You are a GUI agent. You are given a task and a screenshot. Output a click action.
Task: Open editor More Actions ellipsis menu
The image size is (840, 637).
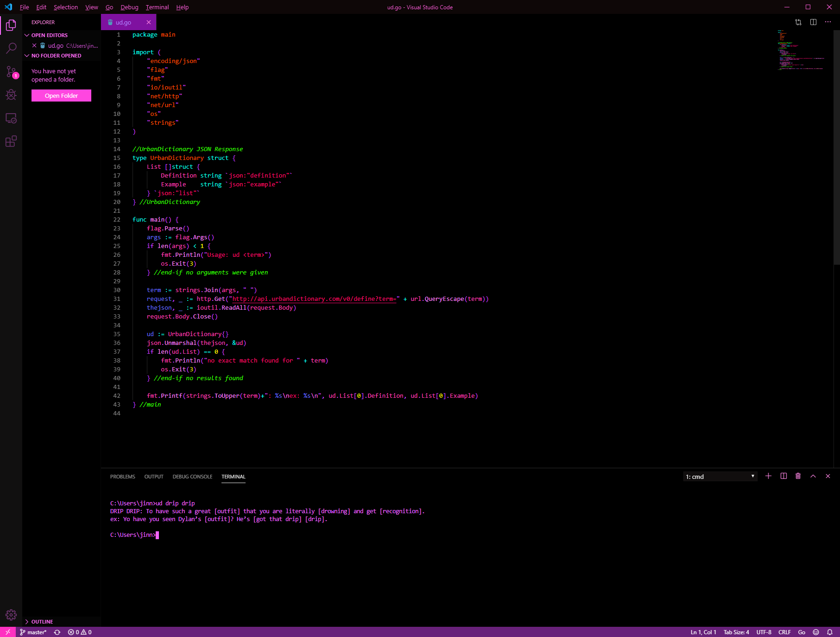(x=828, y=22)
